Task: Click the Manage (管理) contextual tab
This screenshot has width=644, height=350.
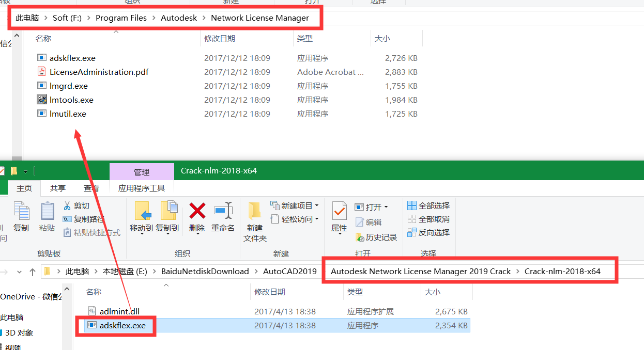Action: point(142,172)
